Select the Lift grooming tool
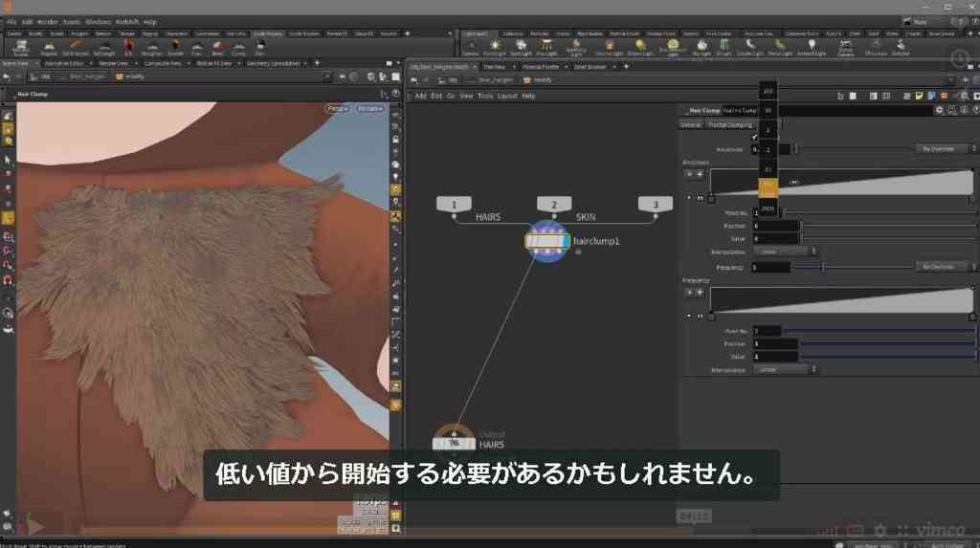Screen dimensions: 980x548 (x=128, y=48)
